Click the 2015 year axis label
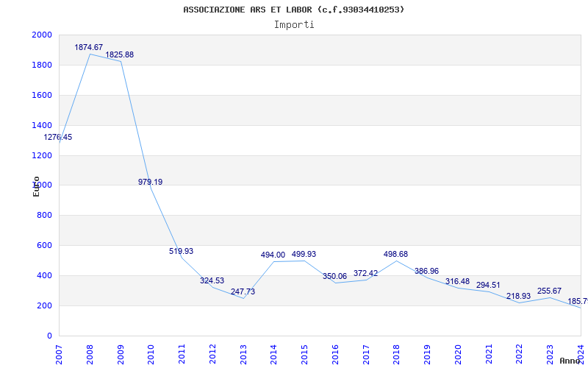The height and width of the screenshot is (368, 588). (x=305, y=355)
